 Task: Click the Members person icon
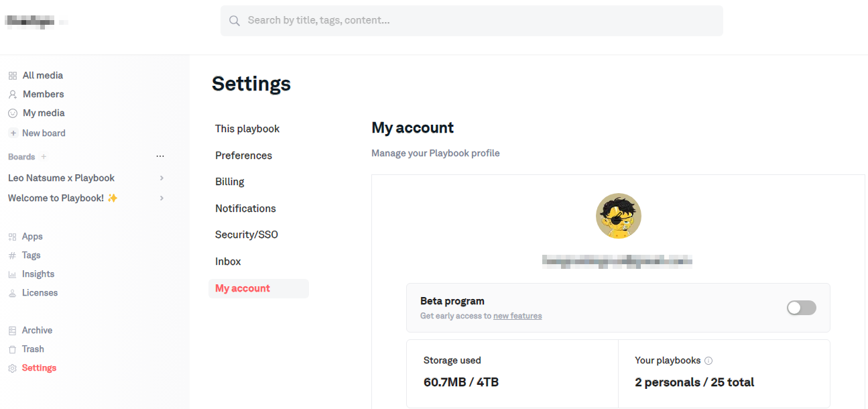(12, 95)
